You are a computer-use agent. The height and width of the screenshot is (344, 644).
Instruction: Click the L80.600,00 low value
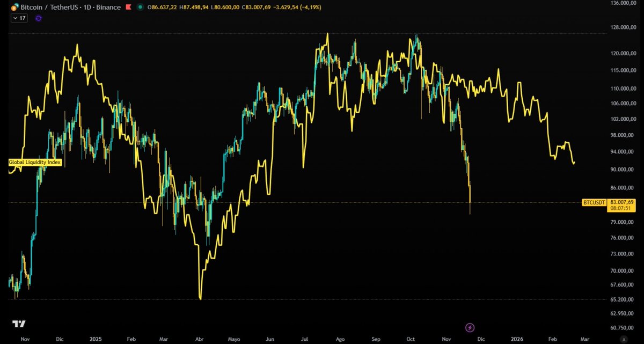(226, 7)
